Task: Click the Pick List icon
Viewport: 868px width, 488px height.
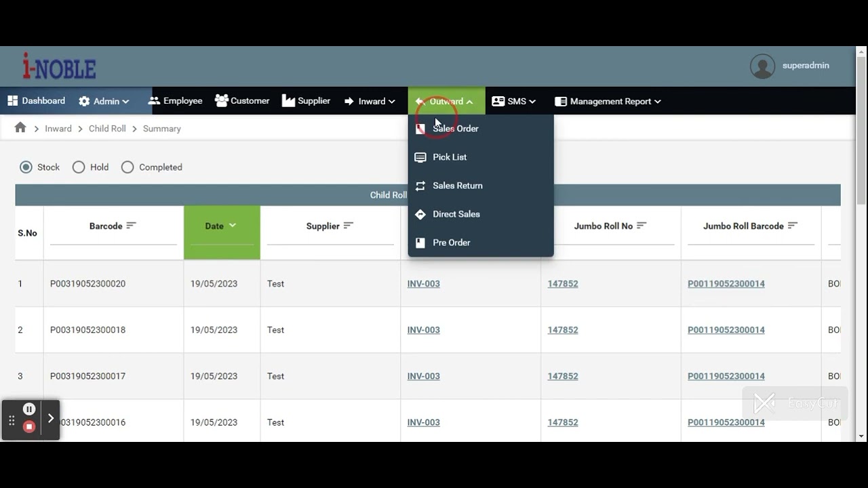Action: tap(420, 157)
